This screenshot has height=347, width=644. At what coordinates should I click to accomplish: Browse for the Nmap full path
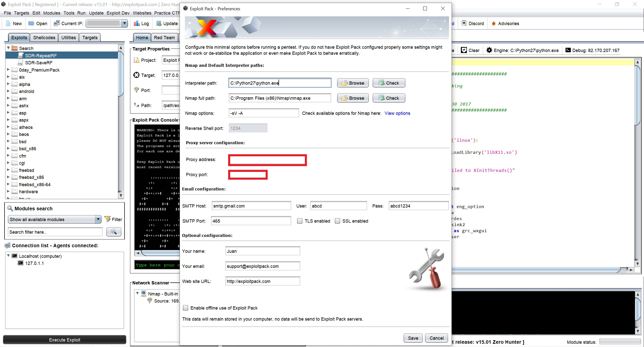tap(353, 98)
